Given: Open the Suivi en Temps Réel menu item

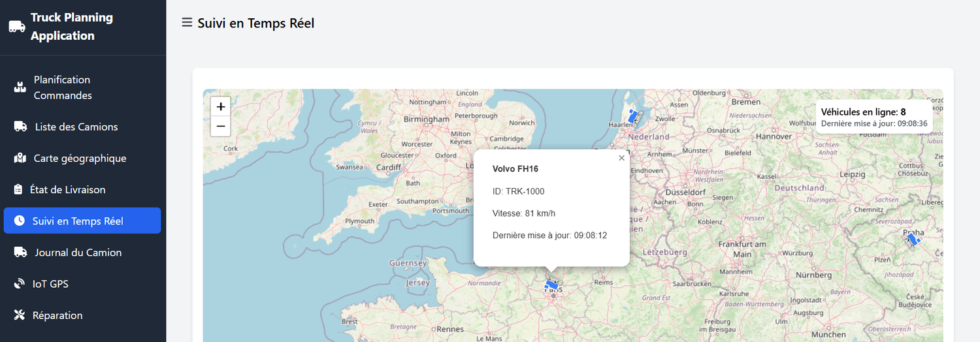Looking at the screenshot, I should (x=82, y=221).
